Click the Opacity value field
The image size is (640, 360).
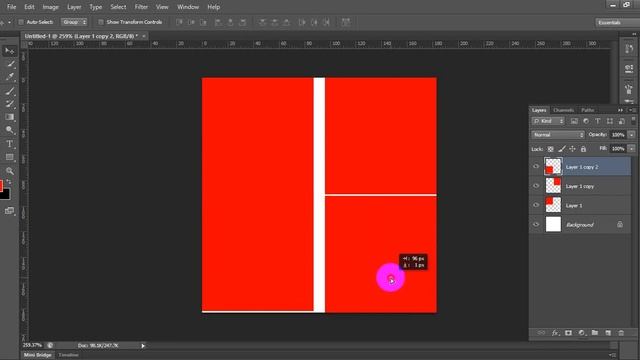[618, 135]
